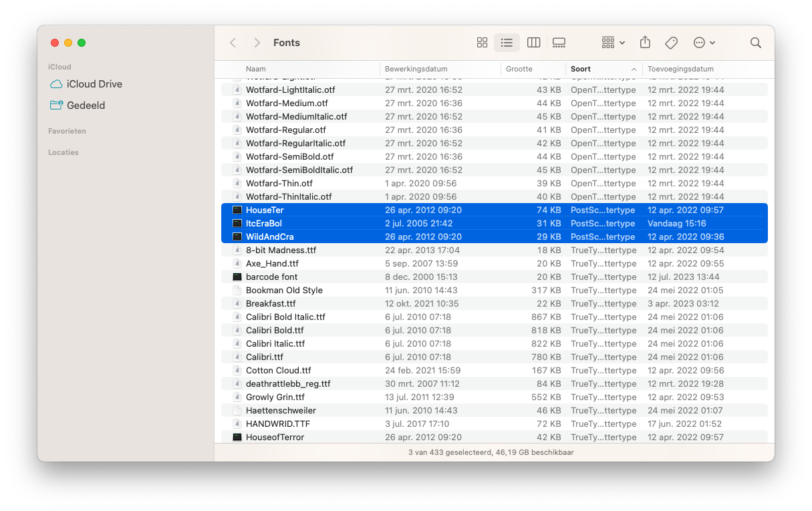
Task: Click the icon of HouseofTerror
Action: [x=237, y=437]
